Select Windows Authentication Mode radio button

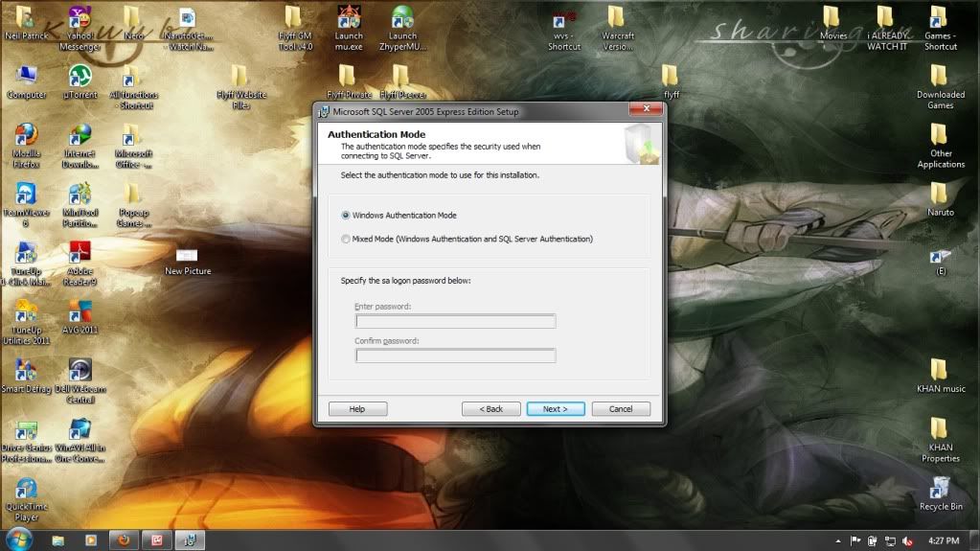346,216
